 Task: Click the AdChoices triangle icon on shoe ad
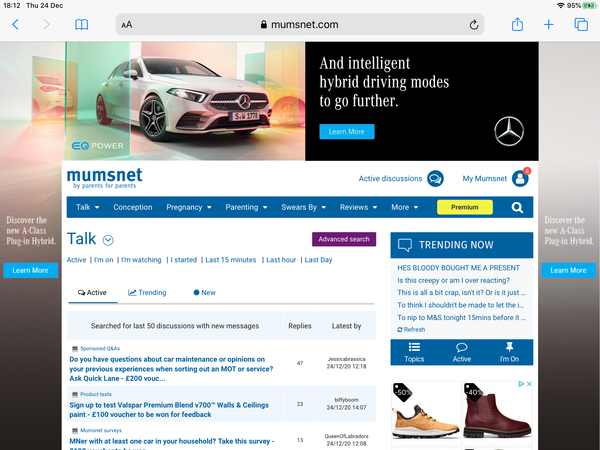[x=521, y=384]
